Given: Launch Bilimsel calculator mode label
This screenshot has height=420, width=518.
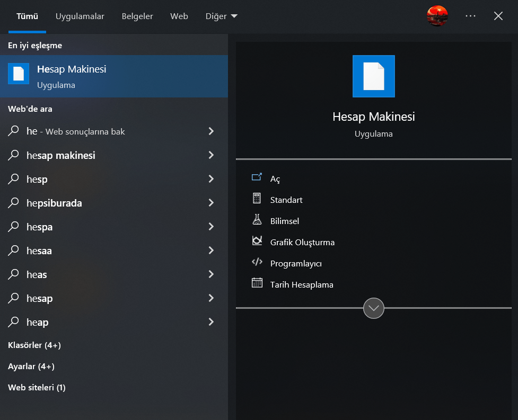Looking at the screenshot, I should coord(284,221).
